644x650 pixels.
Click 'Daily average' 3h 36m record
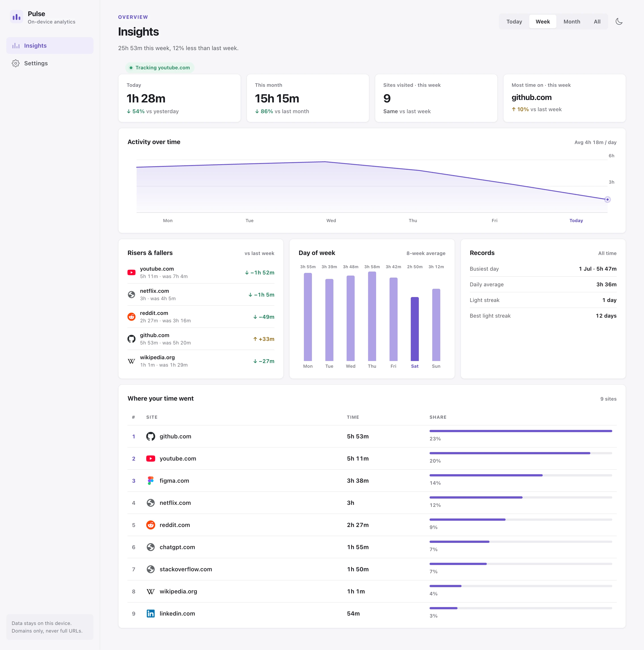tap(543, 285)
